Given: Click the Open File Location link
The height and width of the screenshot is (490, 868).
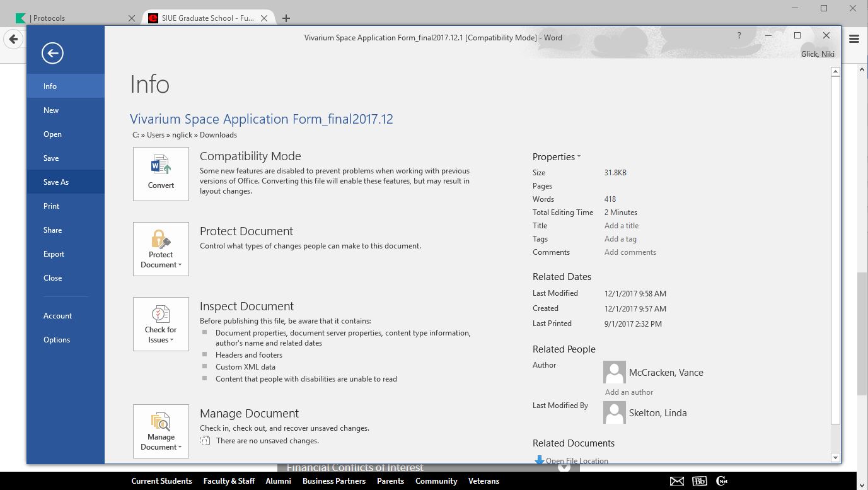Looking at the screenshot, I should 576,460.
